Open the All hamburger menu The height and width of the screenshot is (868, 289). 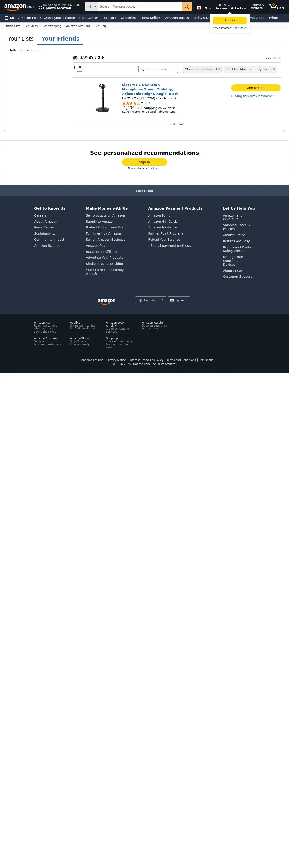[9, 18]
